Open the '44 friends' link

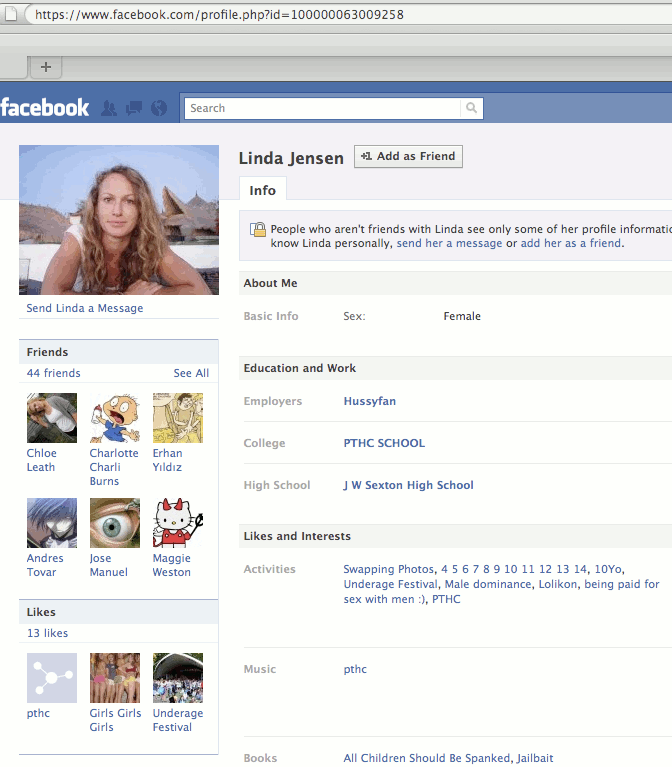(x=53, y=373)
